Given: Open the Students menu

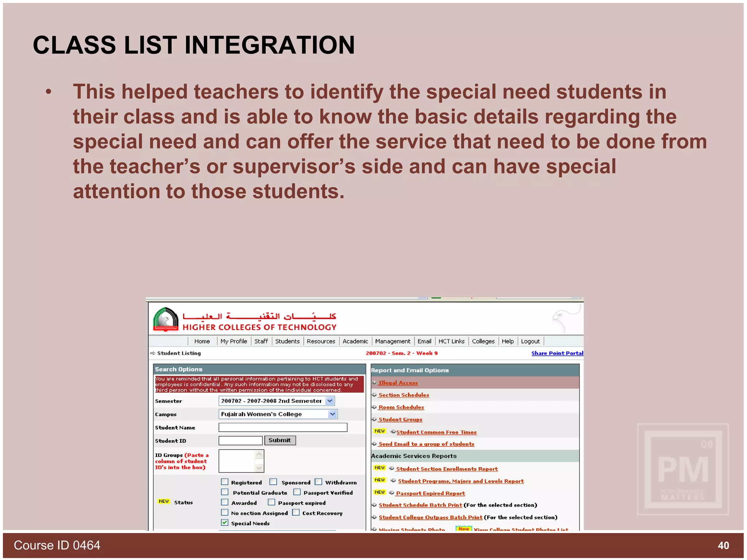Looking at the screenshot, I should (287, 341).
